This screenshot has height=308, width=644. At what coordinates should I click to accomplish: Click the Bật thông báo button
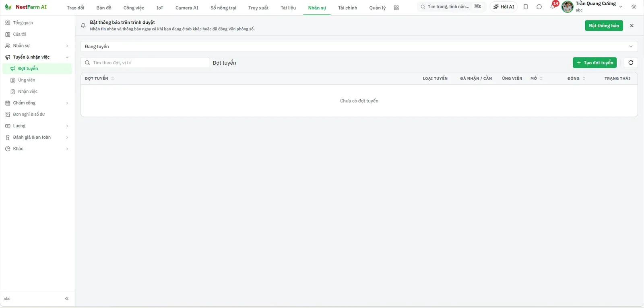click(604, 26)
